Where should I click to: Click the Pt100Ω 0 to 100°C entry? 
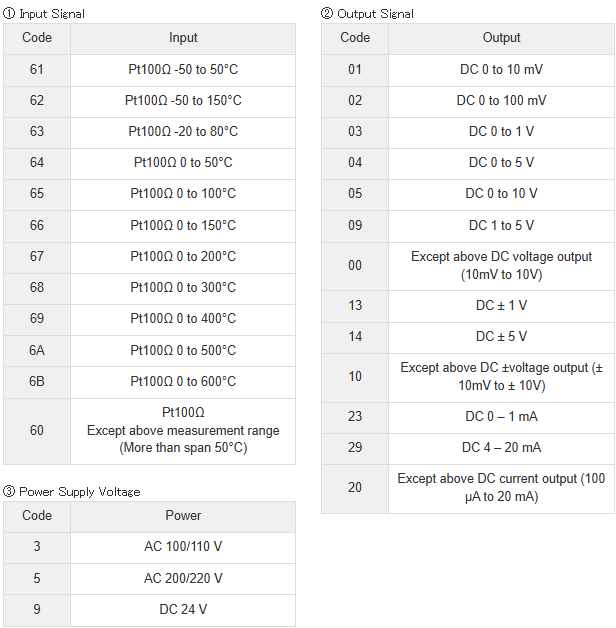point(183,194)
